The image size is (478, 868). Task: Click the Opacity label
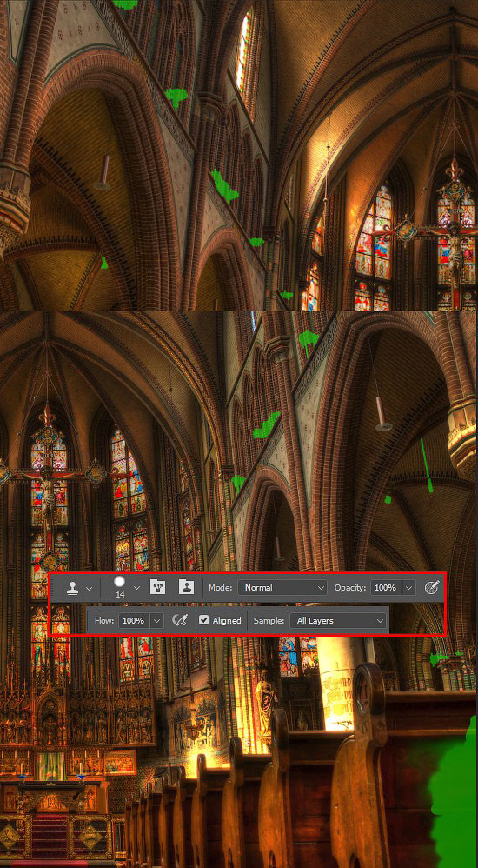349,588
